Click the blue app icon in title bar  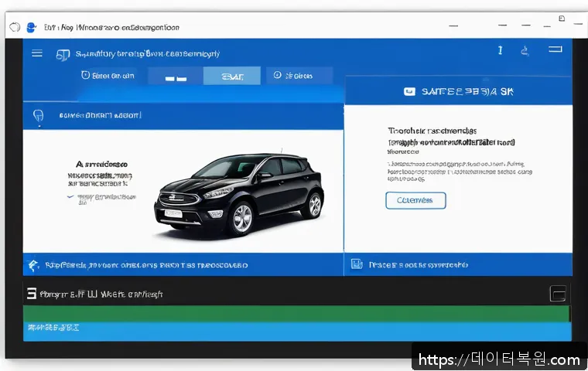coord(32,27)
